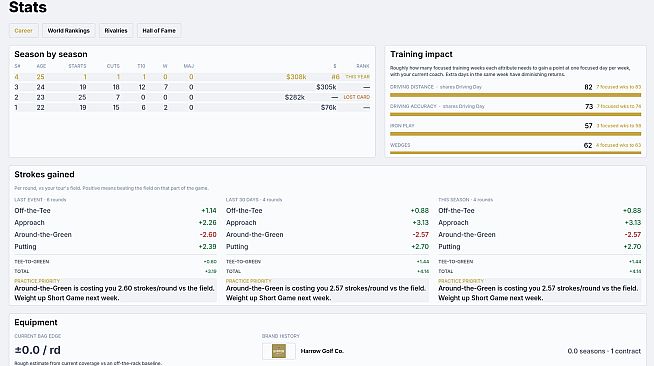Image resolution: width=654 pixels, height=366 pixels.
Task: Click the Driving Accuracy progress bar
Action: click(515, 114)
